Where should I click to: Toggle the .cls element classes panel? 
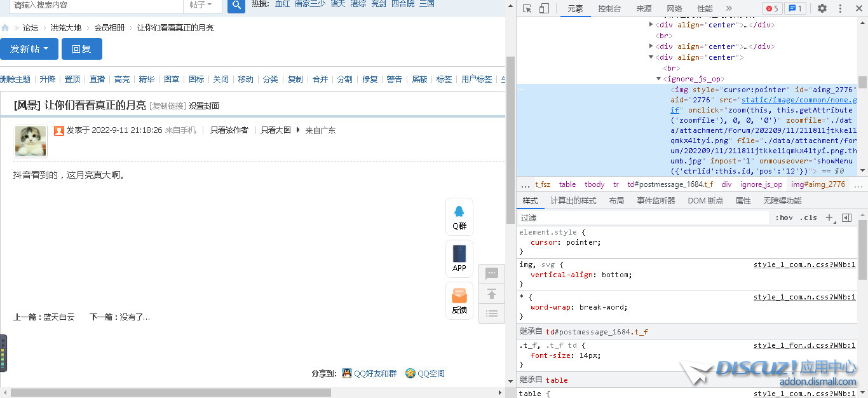click(808, 217)
